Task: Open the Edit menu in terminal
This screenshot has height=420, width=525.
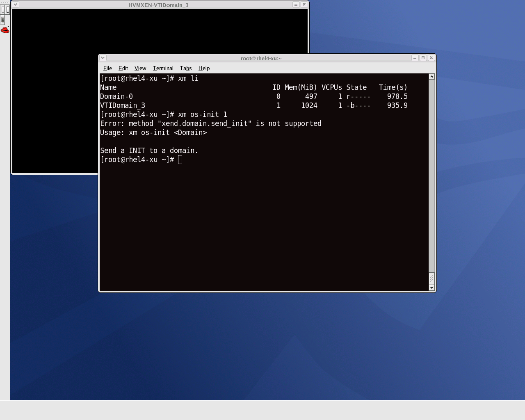Action: (123, 68)
